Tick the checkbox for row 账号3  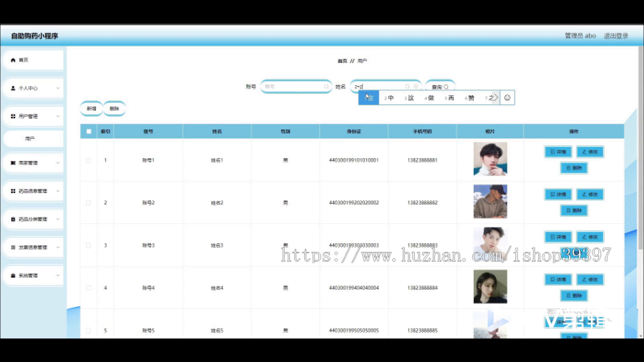point(88,245)
